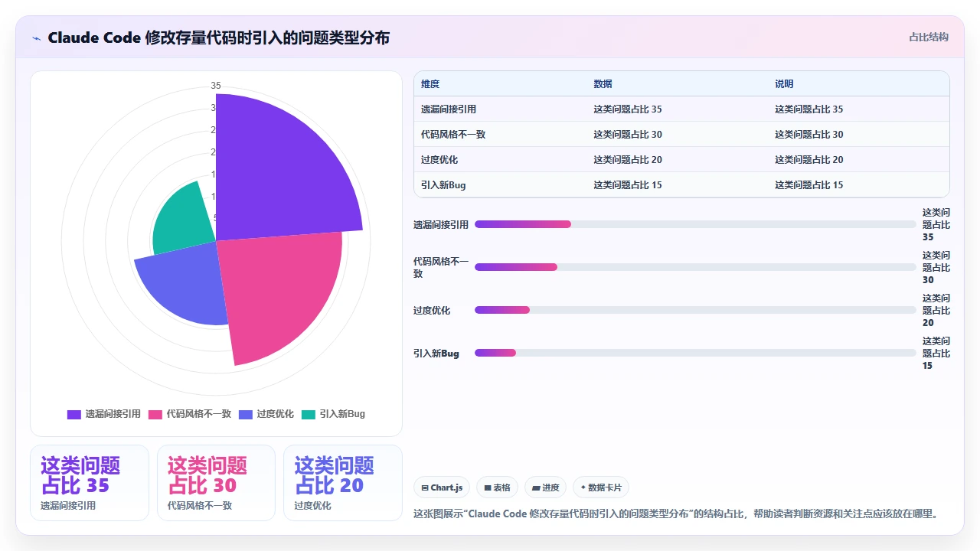Click the 遗漏间接引用 progress bar
This screenshot has width=980, height=551.
(x=695, y=224)
